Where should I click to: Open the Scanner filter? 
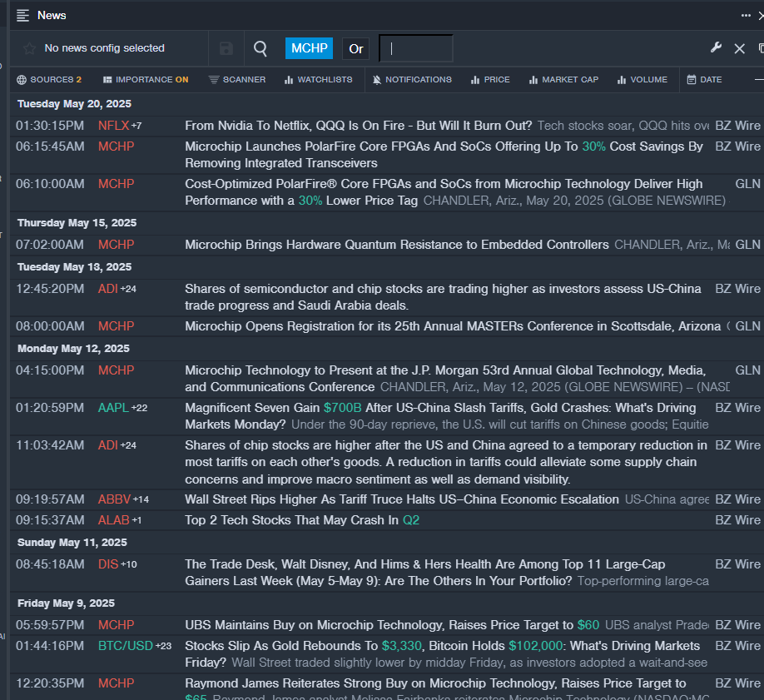(x=237, y=79)
